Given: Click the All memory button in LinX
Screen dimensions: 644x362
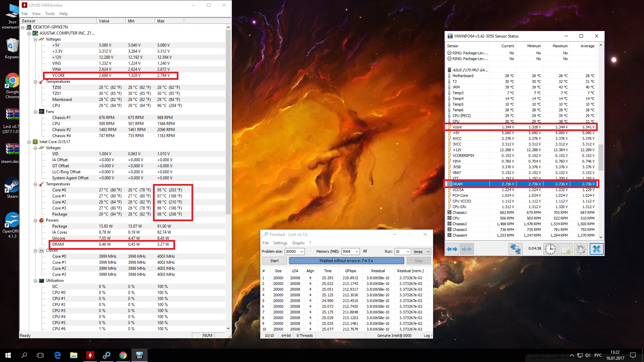Looking at the screenshot, I should click(x=365, y=251).
